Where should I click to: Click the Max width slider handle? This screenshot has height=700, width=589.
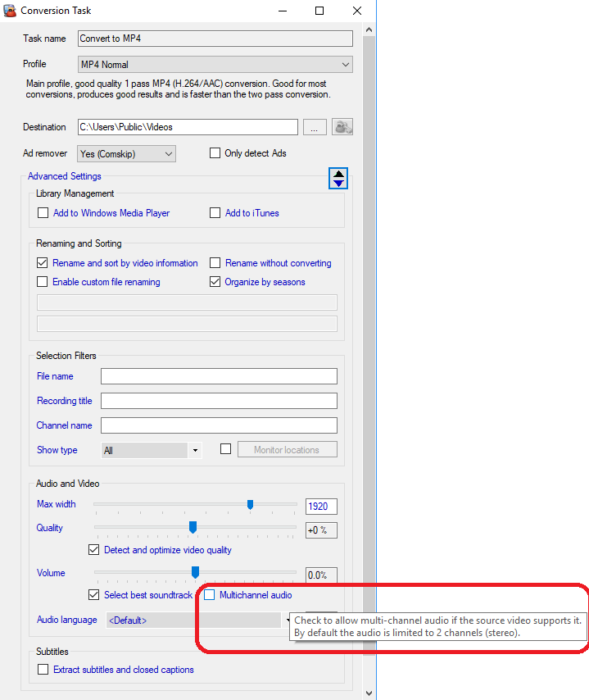coord(251,505)
